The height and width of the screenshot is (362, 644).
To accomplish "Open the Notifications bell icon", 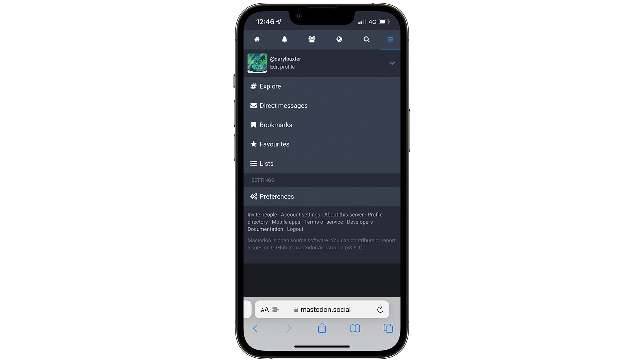I will (284, 39).
